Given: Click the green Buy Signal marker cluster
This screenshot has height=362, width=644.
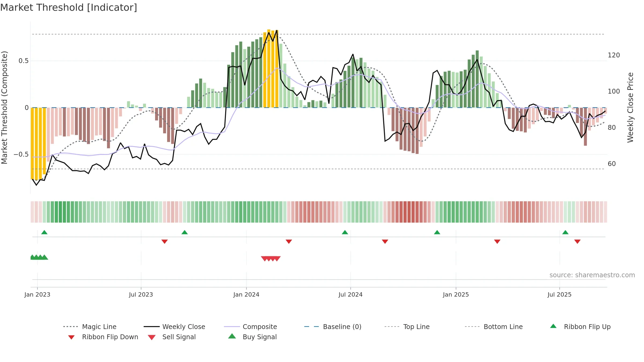Looking at the screenshot, I should click(x=39, y=257).
